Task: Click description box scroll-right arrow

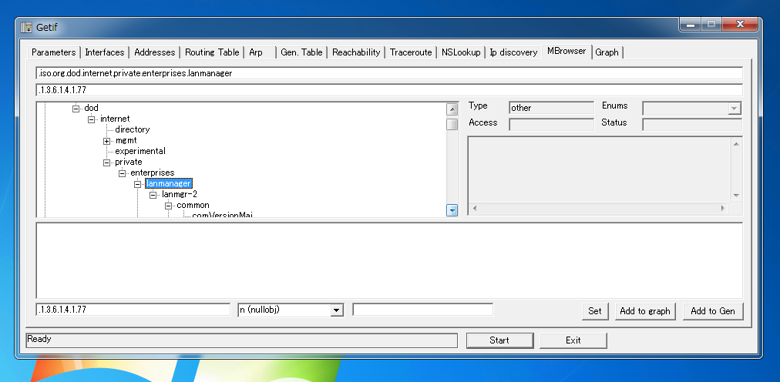Action: (x=723, y=208)
